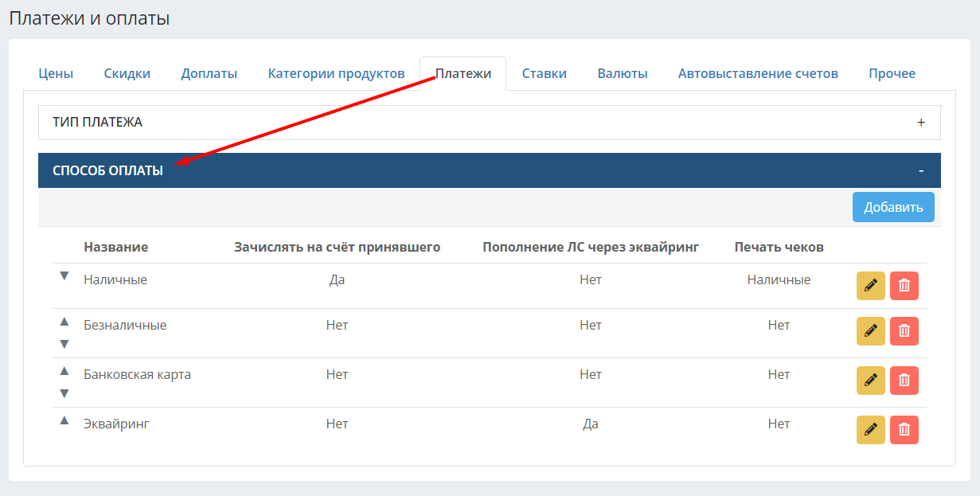Go to the Прочее tab

pyautogui.click(x=892, y=73)
